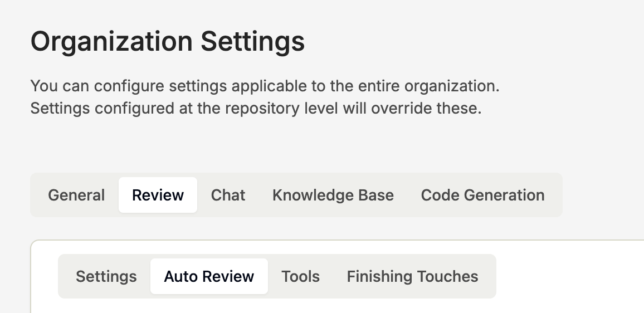
Task: Show organization-wide Knowledge Base settings
Action: (333, 195)
